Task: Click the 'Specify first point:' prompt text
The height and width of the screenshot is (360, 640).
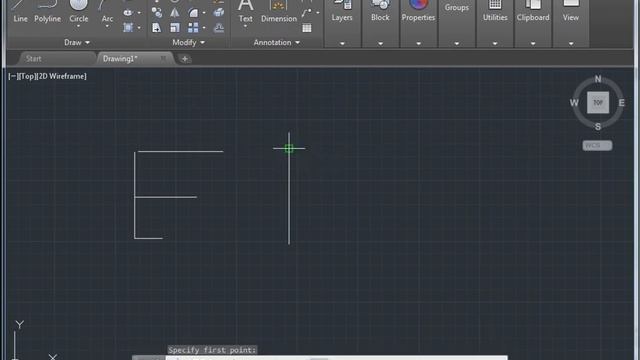Action: click(x=212, y=350)
